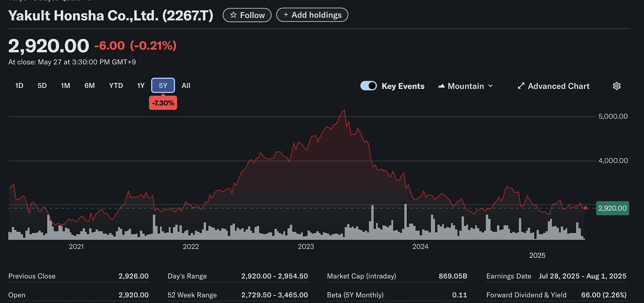This screenshot has height=303, width=644.
Task: Click the 52 Week Range value 2,729.50 - 3,465.00
Action: pyautogui.click(x=274, y=295)
